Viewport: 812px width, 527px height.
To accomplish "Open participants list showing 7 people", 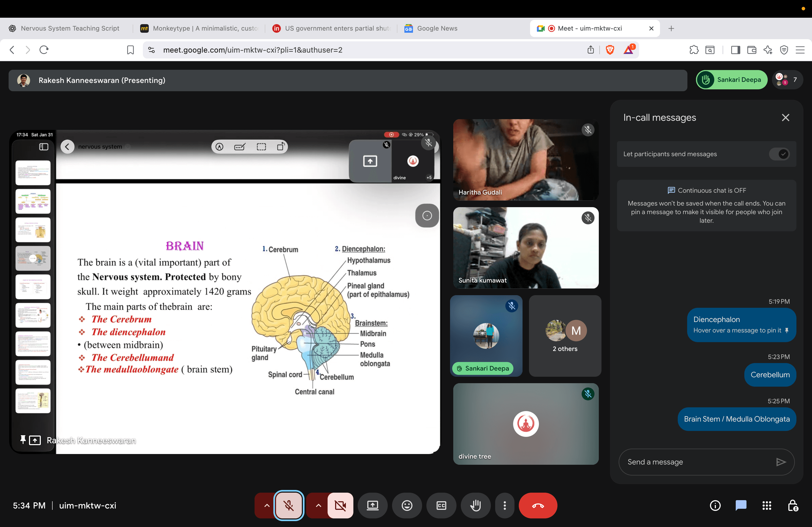I will click(x=787, y=80).
